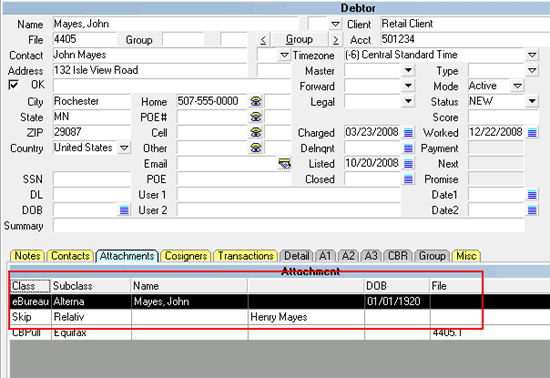The height and width of the screenshot is (378, 550).
Task: Select the 01/01/1920 DOB cell
Action: (x=397, y=302)
